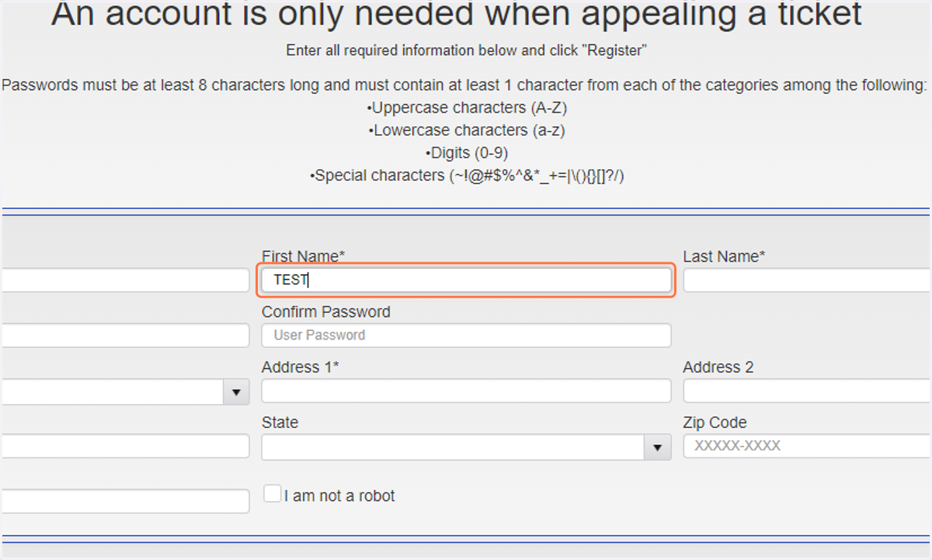Click the input field left of robot checkbox
The height and width of the screenshot is (560, 932).
pyautogui.click(x=124, y=501)
